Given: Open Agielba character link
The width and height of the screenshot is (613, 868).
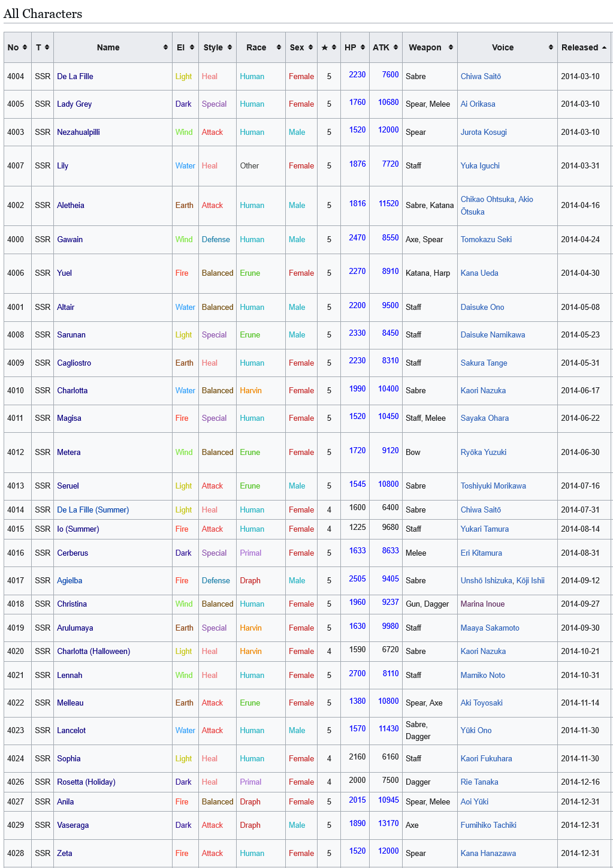Looking at the screenshot, I should [x=70, y=580].
